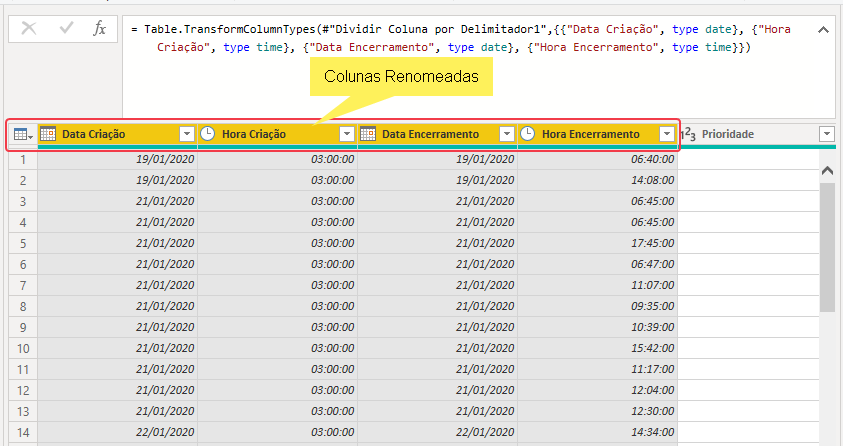The image size is (843, 446).
Task: Click the cancel X icon in formula bar
Action: [28, 29]
